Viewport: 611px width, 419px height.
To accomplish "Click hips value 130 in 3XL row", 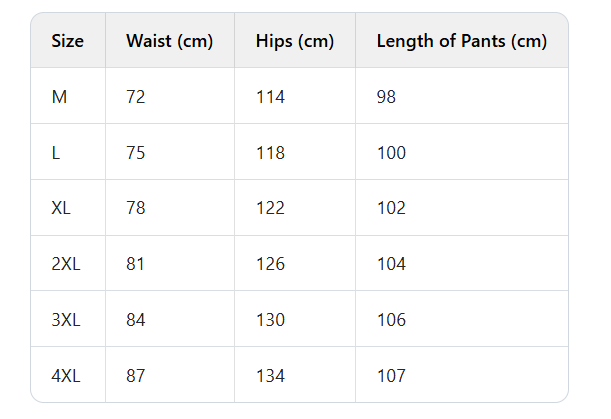I will tap(270, 320).
